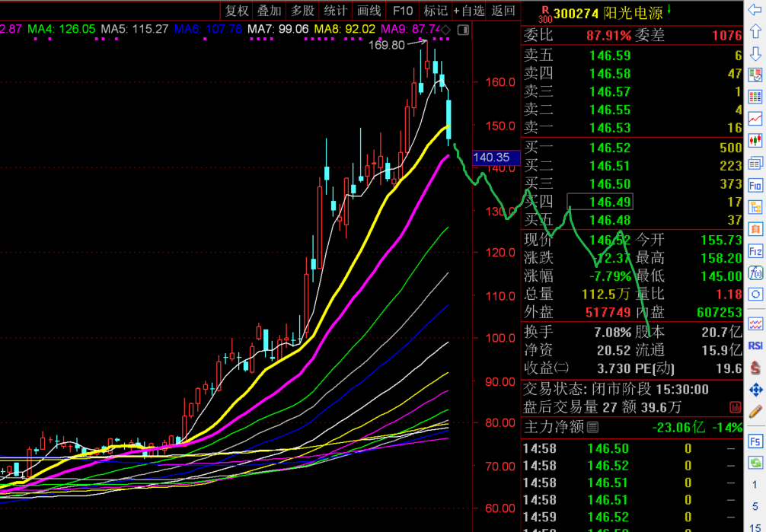This screenshot has width=766, height=532.
Task: Click 卖一 ask price 146.53
Action: 610,128
